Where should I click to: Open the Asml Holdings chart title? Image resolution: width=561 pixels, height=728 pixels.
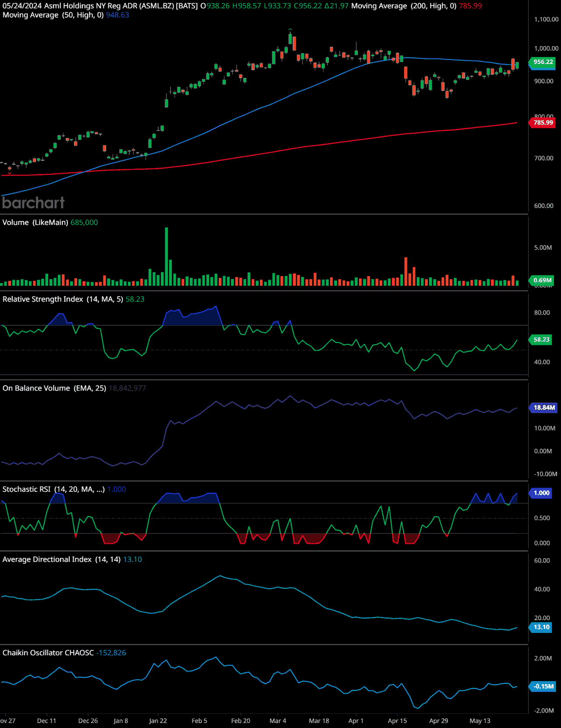tap(100, 6)
